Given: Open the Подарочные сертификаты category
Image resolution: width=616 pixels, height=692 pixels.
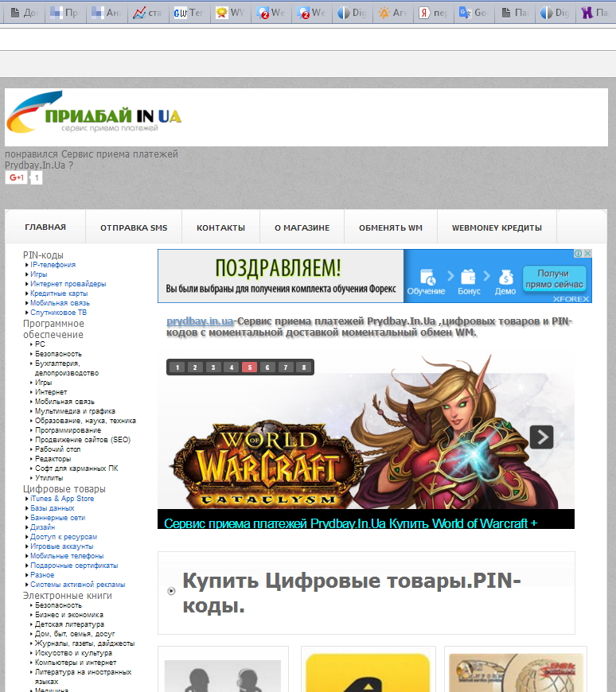Looking at the screenshot, I should 74,566.
